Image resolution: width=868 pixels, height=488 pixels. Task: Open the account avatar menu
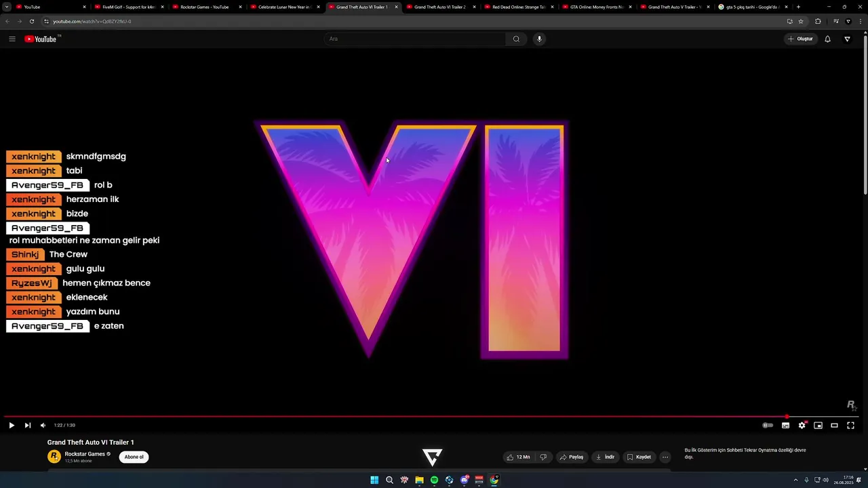[847, 39]
